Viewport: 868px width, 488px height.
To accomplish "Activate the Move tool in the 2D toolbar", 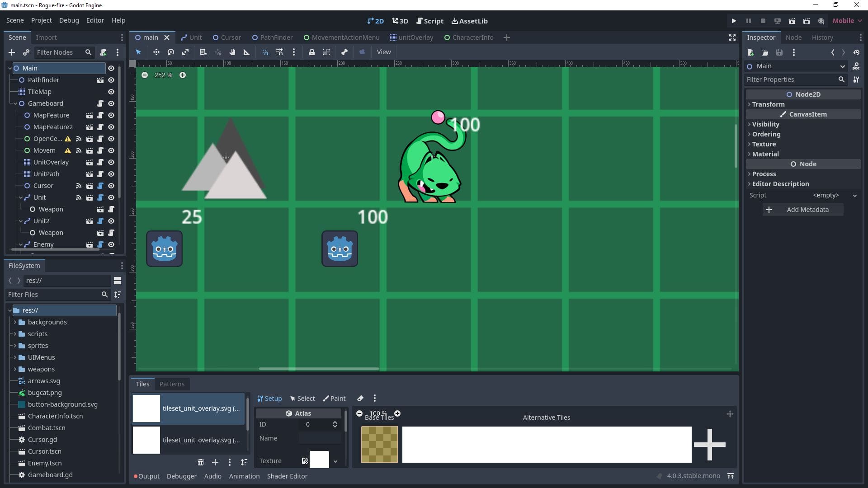I will (156, 52).
